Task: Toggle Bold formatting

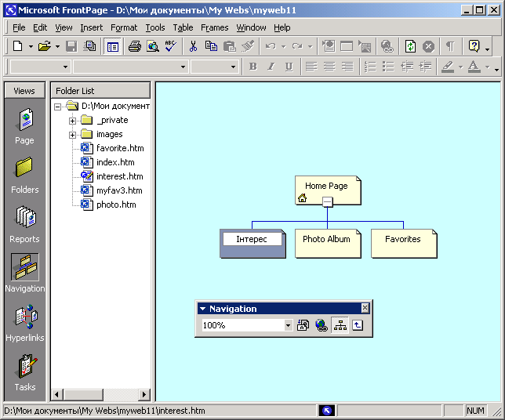Action: click(x=253, y=67)
